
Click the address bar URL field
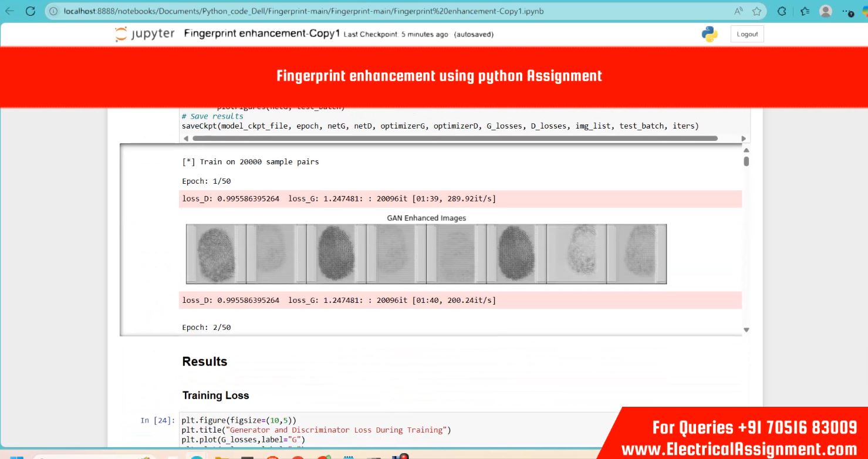387,11
